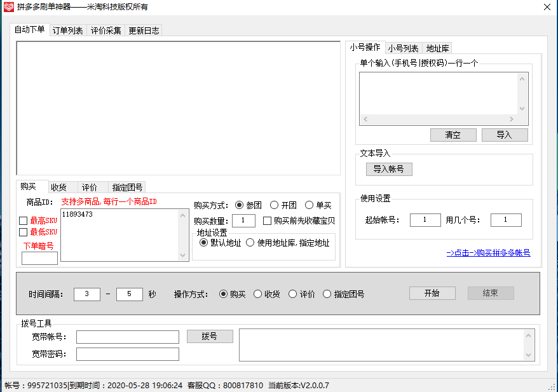Click status bar text 当前版本:V2.0.0.7
This screenshot has width=558, height=392.
click(x=299, y=386)
